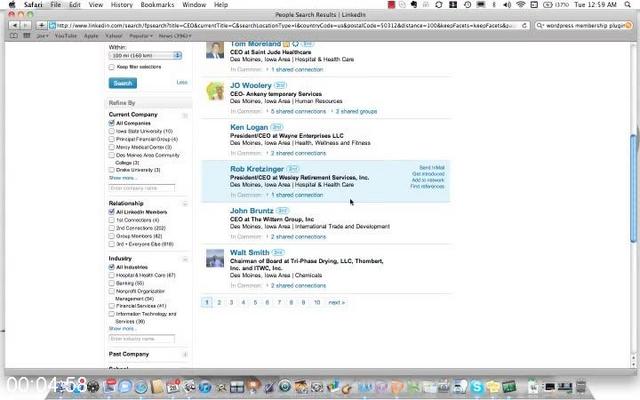Open the Within distance dropdown

point(145,55)
